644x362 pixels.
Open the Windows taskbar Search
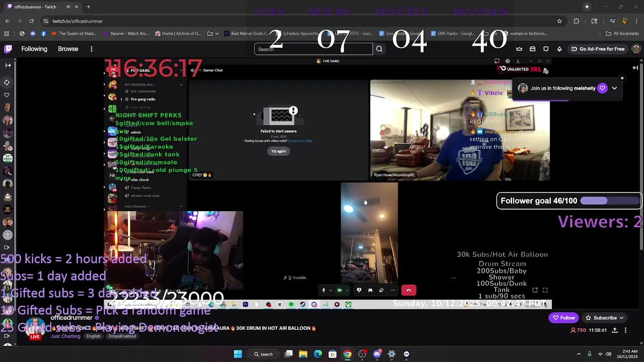click(x=263, y=354)
